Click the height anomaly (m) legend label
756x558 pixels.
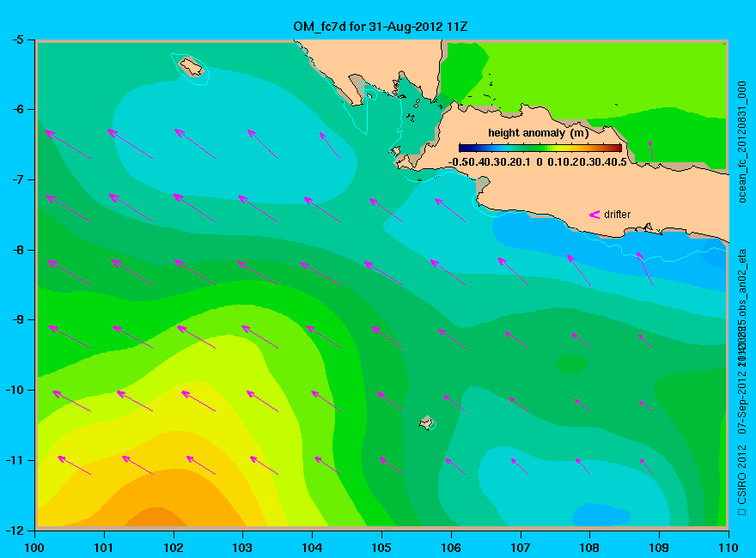click(538, 133)
